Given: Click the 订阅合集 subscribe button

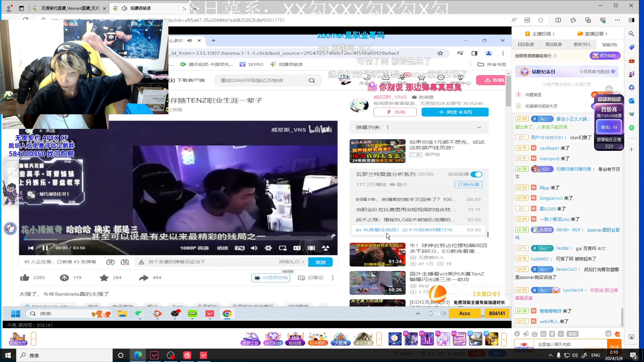Looking at the screenshot, I should pos(468,184).
